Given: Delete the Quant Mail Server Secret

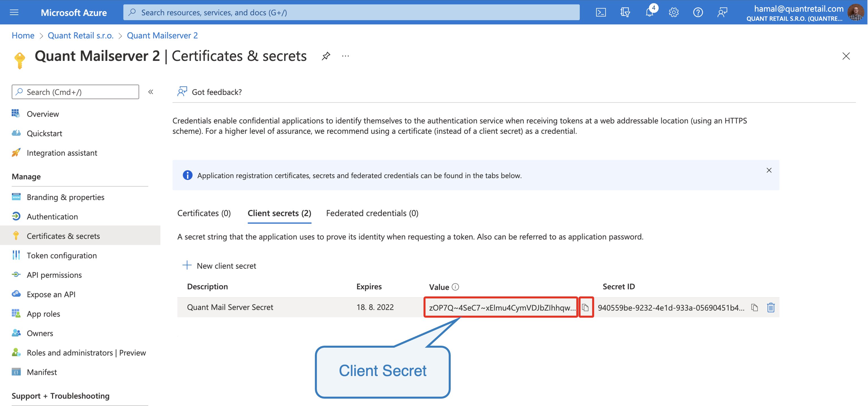Looking at the screenshot, I should pyautogui.click(x=771, y=307).
